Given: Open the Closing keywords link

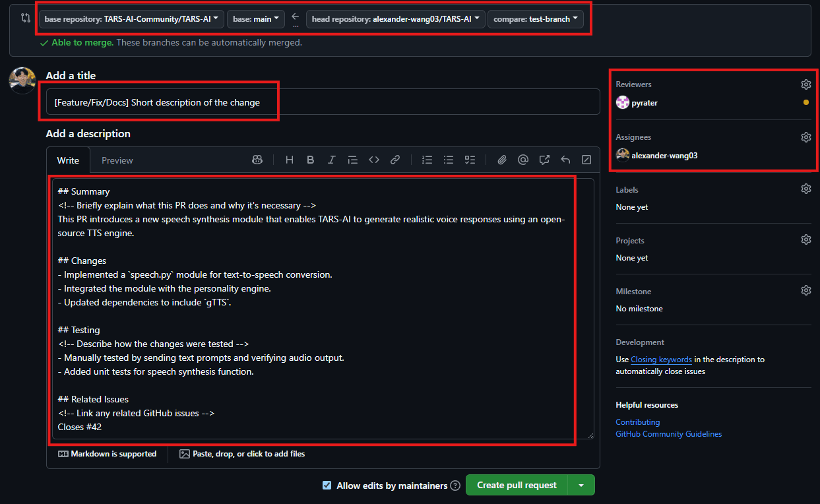Looking at the screenshot, I should [661, 360].
